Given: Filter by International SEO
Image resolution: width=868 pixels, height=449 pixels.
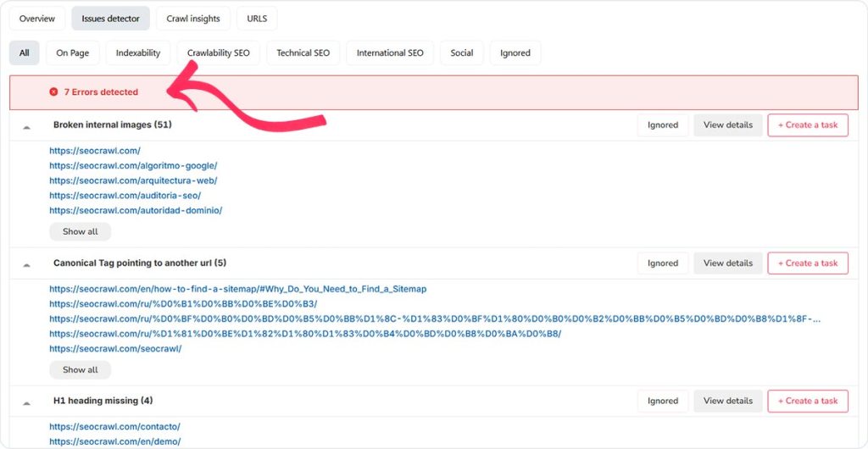Looking at the screenshot, I should pyautogui.click(x=390, y=53).
